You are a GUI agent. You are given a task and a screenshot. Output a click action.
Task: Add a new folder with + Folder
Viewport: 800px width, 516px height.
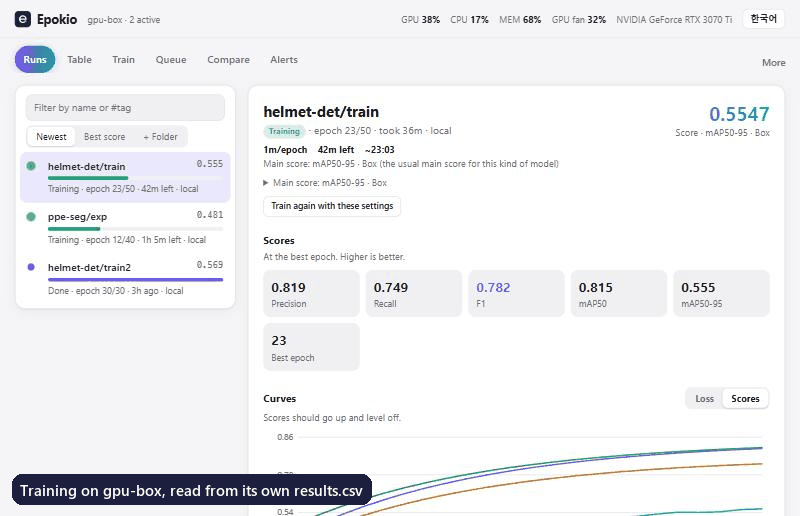tap(160, 137)
